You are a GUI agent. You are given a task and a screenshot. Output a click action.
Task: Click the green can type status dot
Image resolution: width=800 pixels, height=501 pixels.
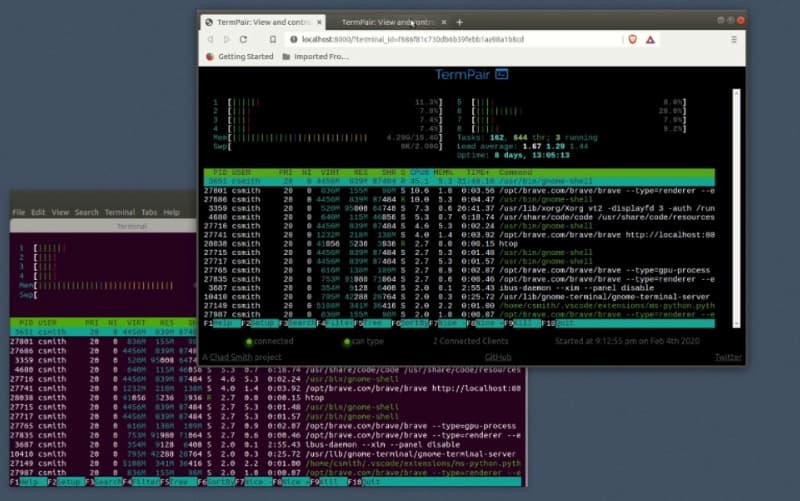(347, 342)
